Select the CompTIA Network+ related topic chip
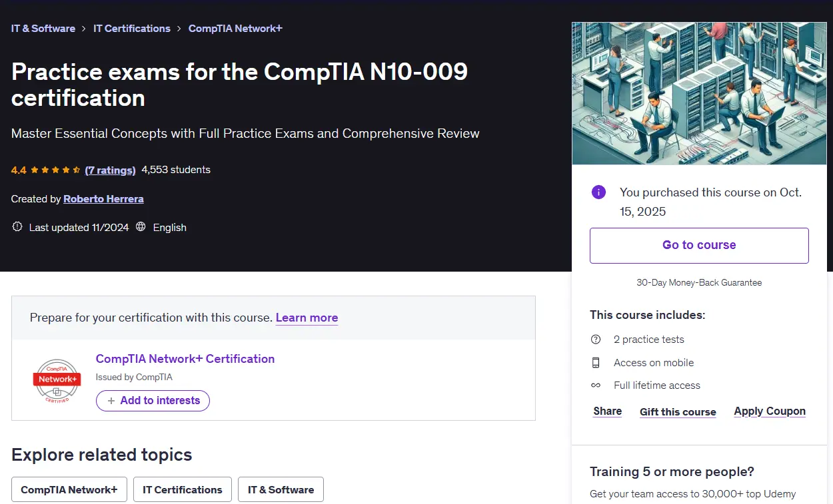The height and width of the screenshot is (504, 833). 69,489
